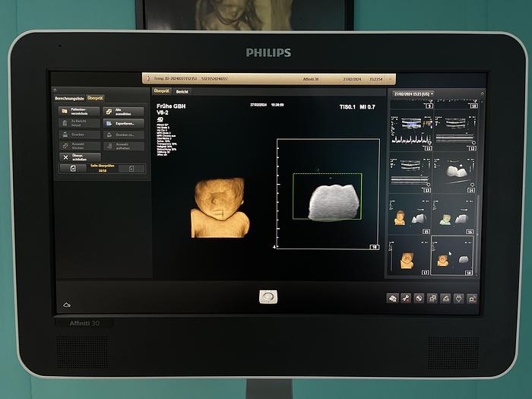Screen dimensions: 532x399
Task: Expand patient header bar dropdown arrow
Action: 390,79
